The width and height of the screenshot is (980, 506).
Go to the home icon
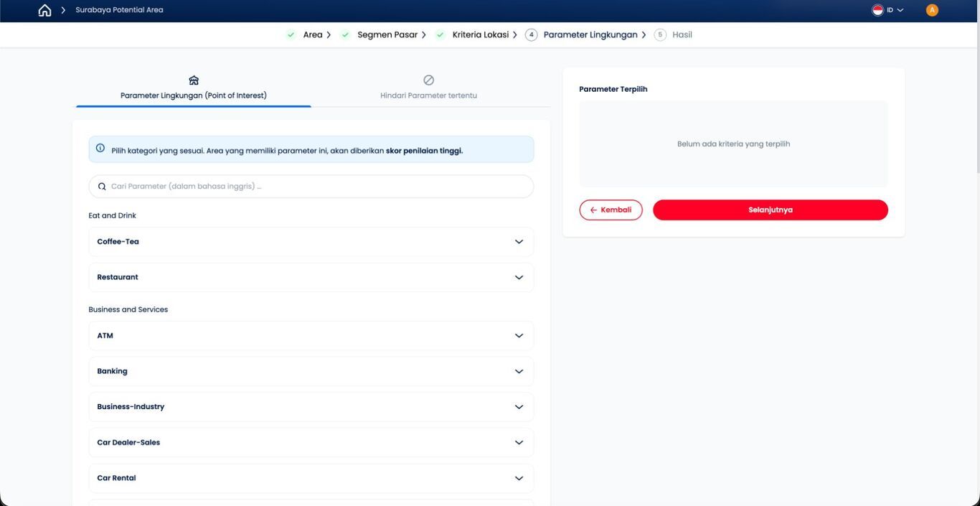[44, 10]
